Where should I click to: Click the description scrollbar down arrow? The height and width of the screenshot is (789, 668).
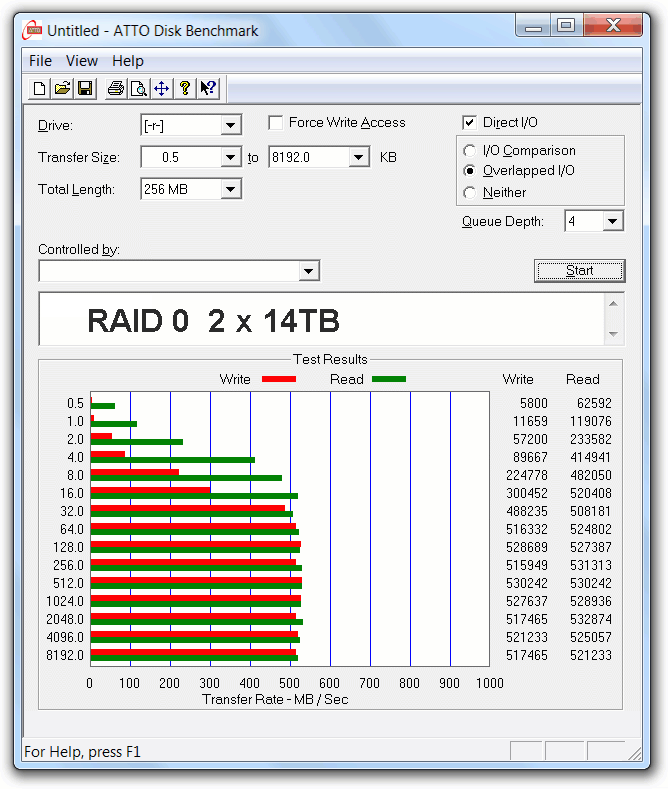[613, 334]
